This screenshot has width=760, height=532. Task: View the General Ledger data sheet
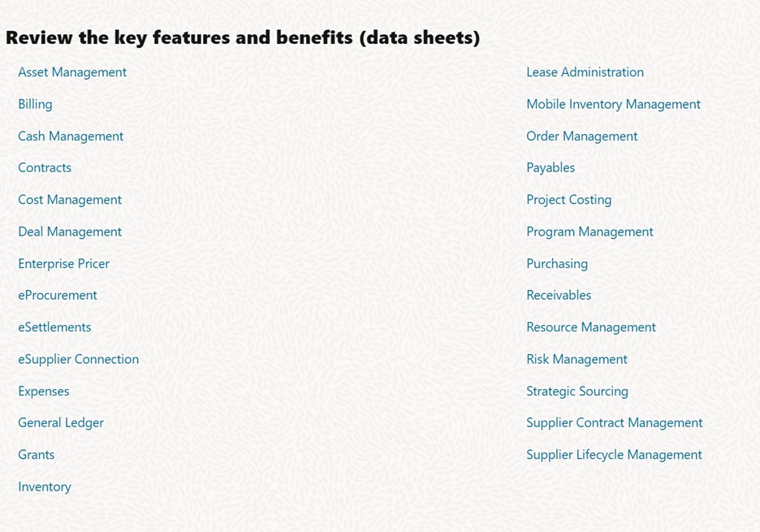point(61,422)
